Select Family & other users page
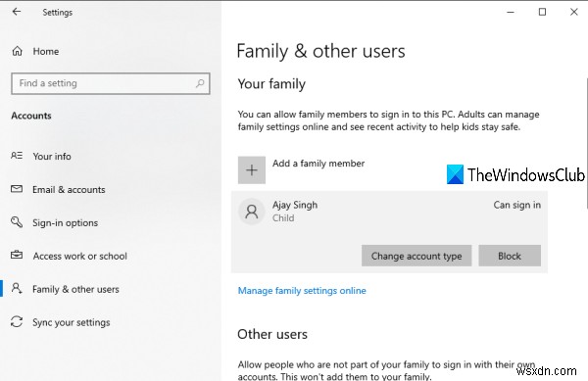Viewport: 588px width, 381px height. point(75,289)
